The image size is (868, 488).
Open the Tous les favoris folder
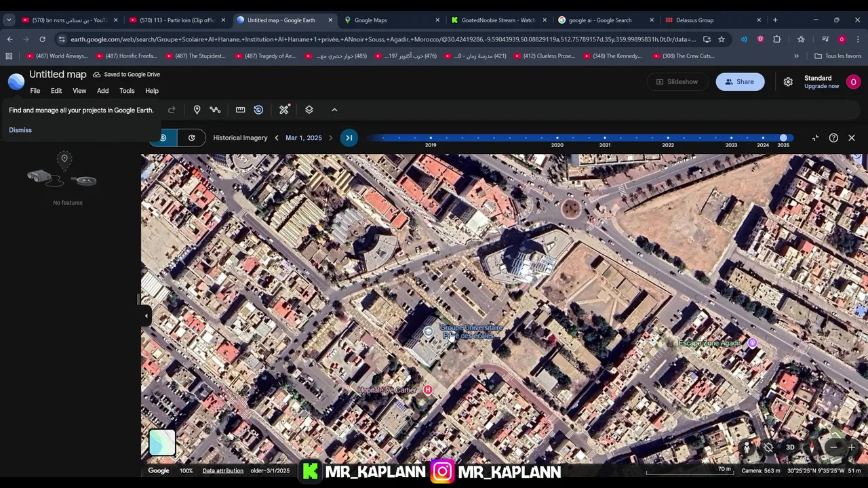837,56
